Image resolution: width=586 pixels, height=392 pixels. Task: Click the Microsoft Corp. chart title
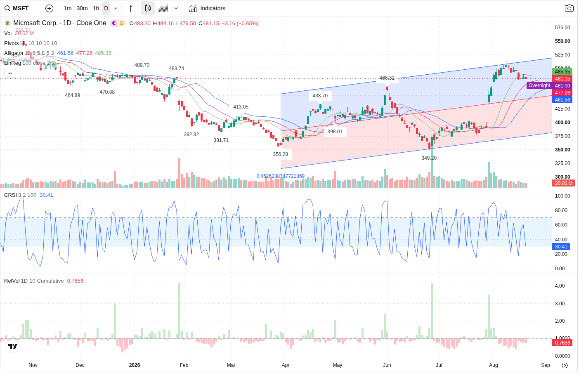point(60,23)
